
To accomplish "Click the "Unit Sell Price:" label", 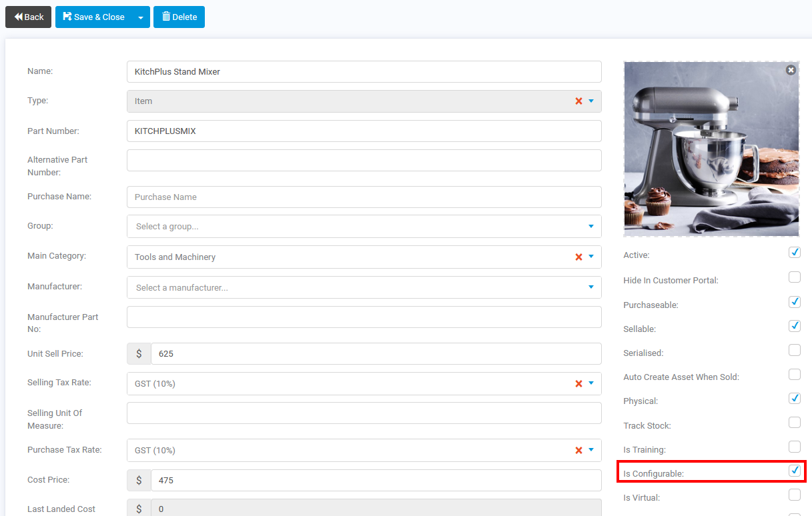I will 55,354.
